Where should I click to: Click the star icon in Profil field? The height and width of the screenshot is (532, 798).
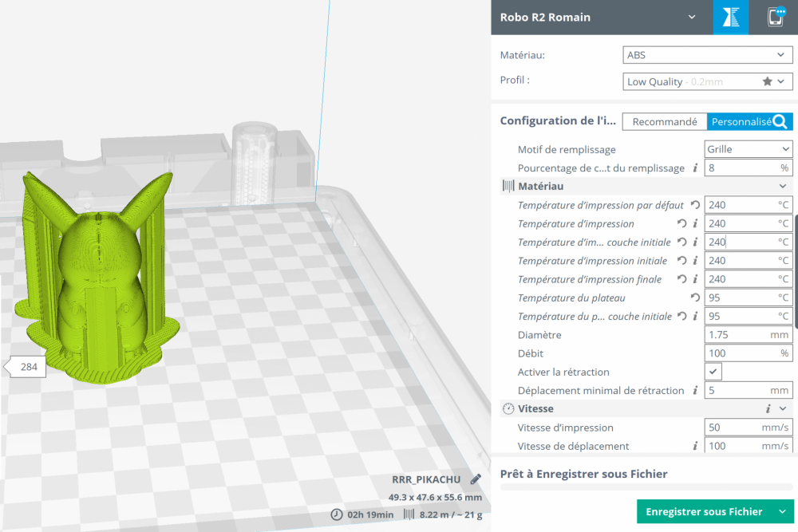click(767, 81)
